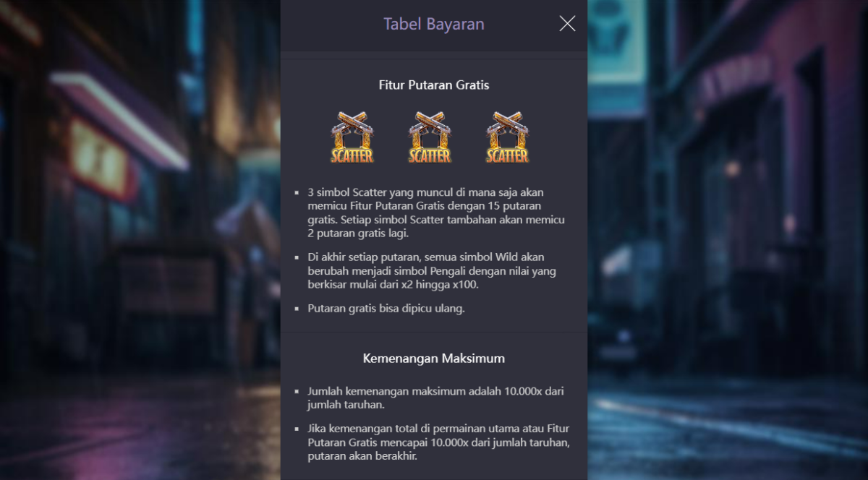The width and height of the screenshot is (868, 480).
Task: Select the Kemenangan Maksimum heading
Action: pos(434,358)
